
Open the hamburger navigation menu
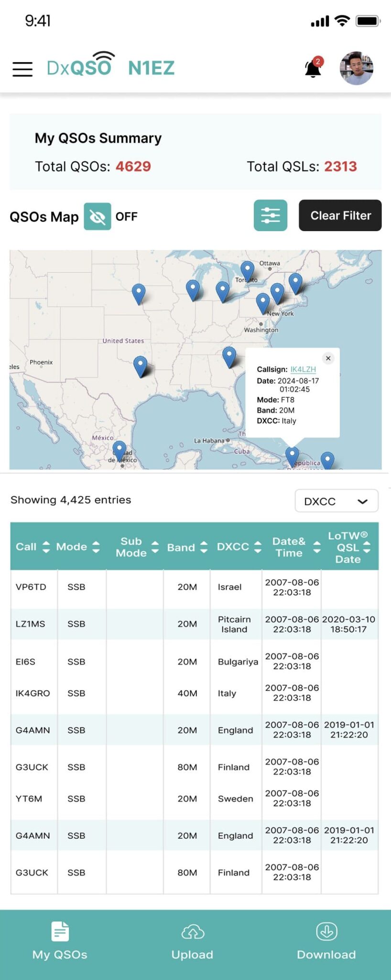(22, 69)
